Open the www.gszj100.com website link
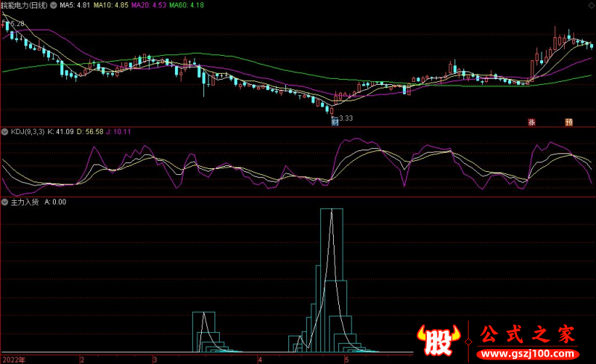This screenshot has height=364, width=596. coord(527,354)
